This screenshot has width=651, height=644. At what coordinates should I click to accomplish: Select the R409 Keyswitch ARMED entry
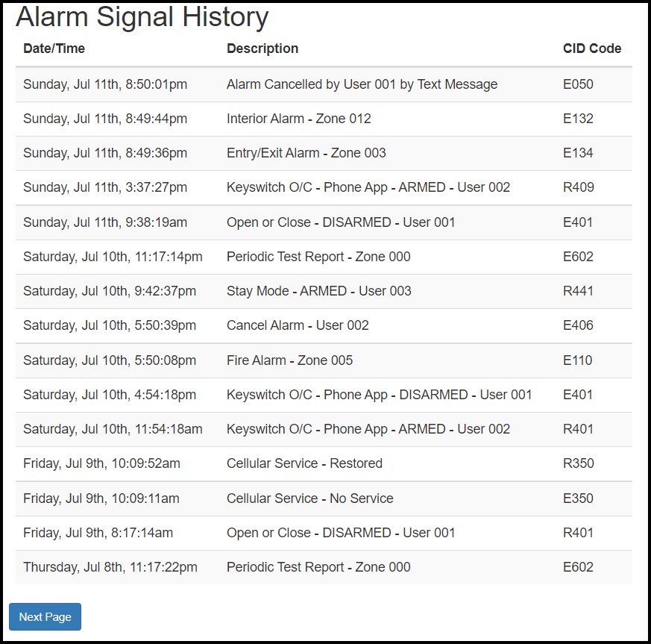click(578, 187)
